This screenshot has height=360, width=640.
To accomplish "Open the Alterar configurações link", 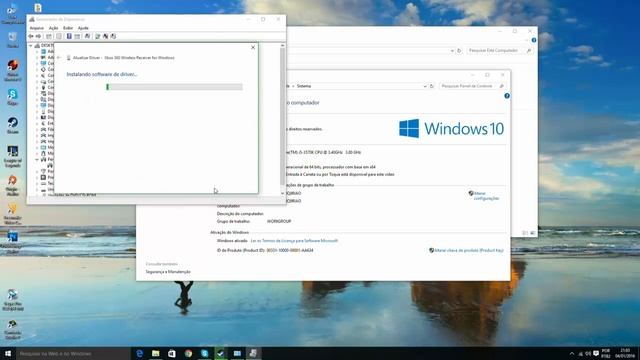I will 486,196.
